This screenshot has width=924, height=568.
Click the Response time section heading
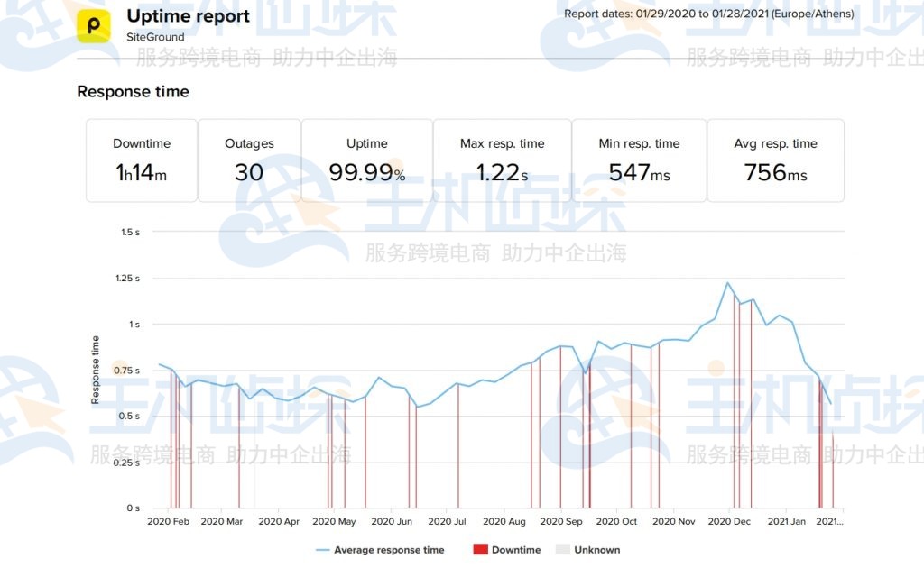coord(133,91)
